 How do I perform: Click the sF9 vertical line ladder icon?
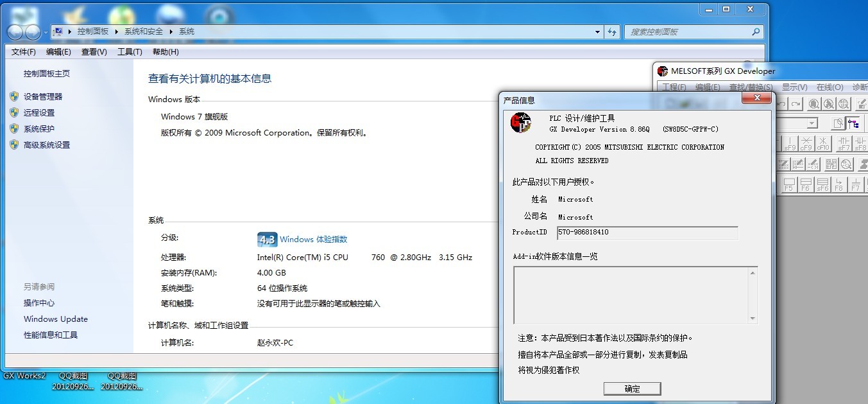coord(790,144)
